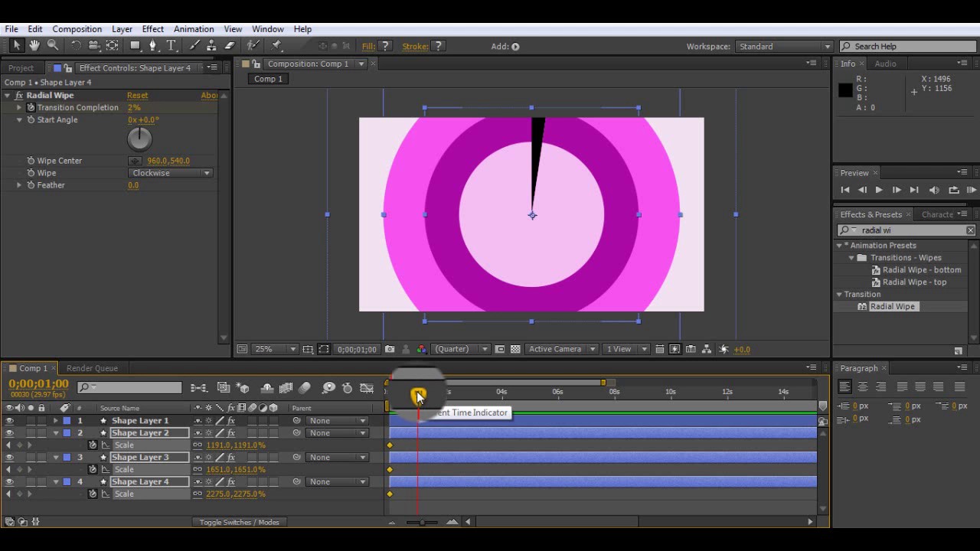Select the Selection arrow tool
Screen dimensions: 980x551
[17, 46]
